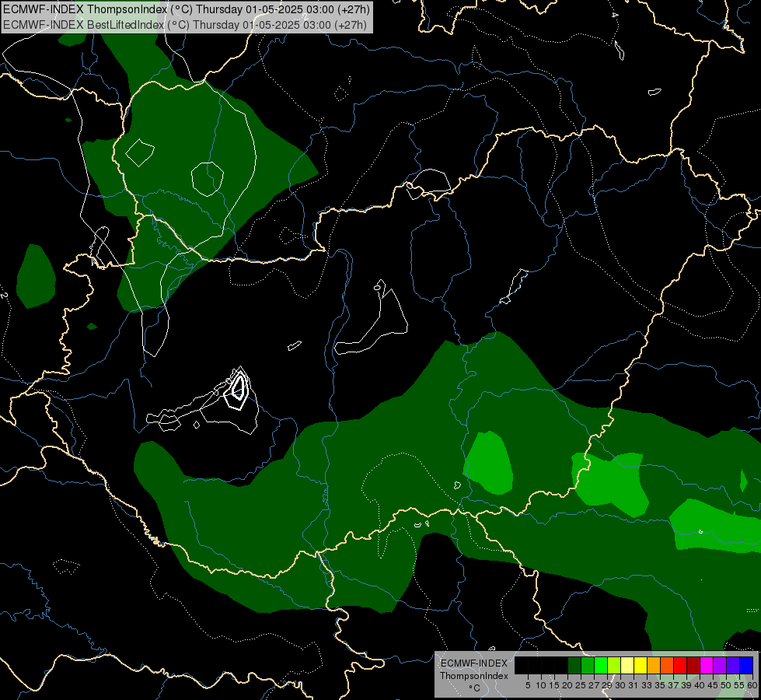Click the dark green 20-25 legend swatch

(574, 665)
